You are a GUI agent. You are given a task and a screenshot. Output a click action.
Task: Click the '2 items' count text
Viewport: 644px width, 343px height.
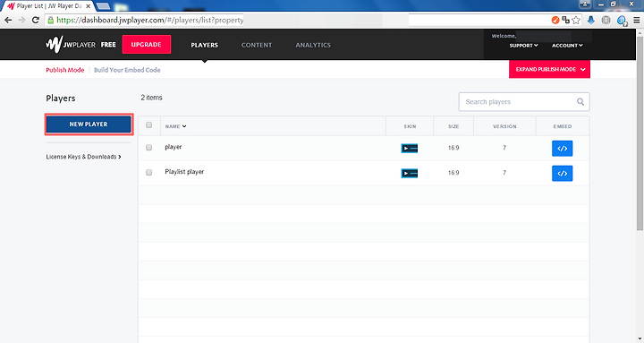[151, 98]
